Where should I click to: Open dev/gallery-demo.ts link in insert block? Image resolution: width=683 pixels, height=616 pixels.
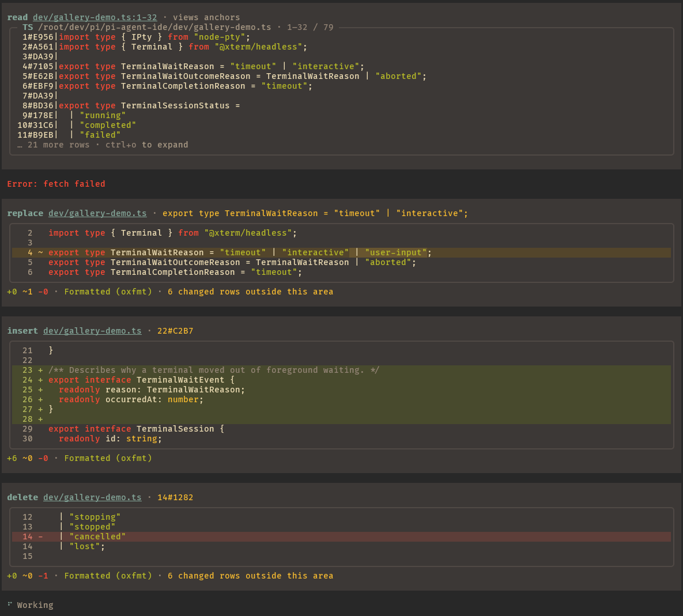coord(92,331)
